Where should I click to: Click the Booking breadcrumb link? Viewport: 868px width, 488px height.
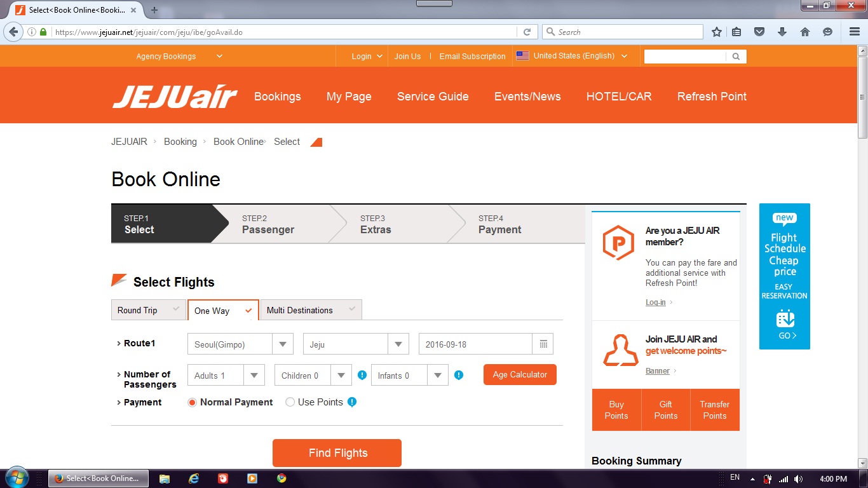tap(180, 142)
